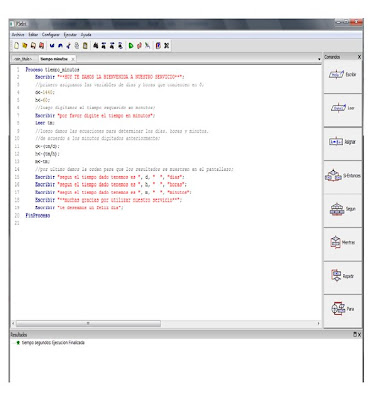The image size is (387, 400).
Task: Insert a Para loop from panel
Action: tap(343, 309)
